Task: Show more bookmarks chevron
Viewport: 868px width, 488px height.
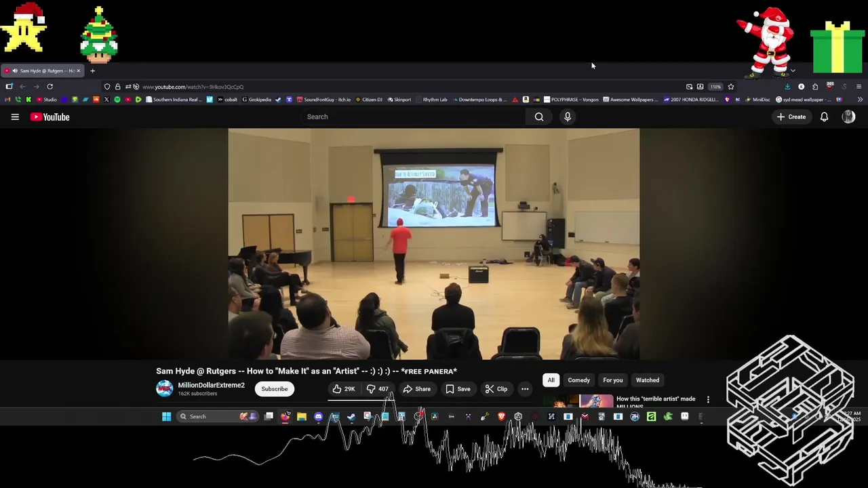Action: [860, 100]
